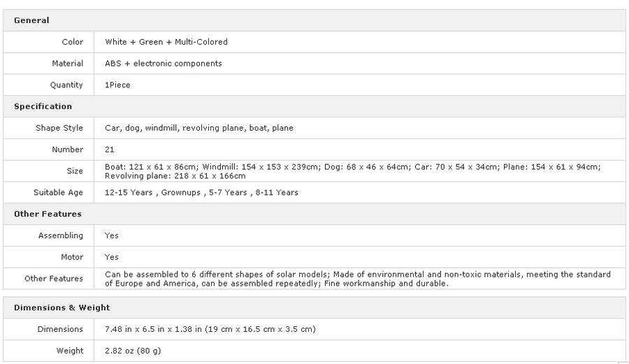This screenshot has width=629, height=364.
Task: Select the Material row label
Action: pos(67,64)
